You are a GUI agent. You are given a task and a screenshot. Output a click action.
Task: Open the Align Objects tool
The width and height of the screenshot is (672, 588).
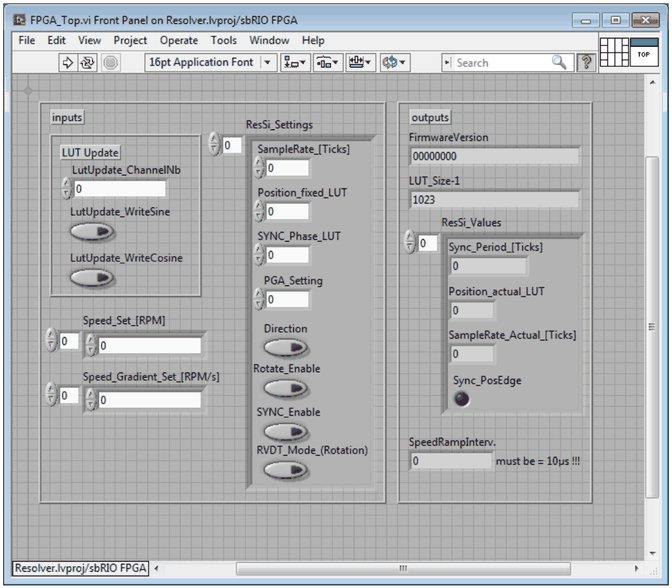295,63
